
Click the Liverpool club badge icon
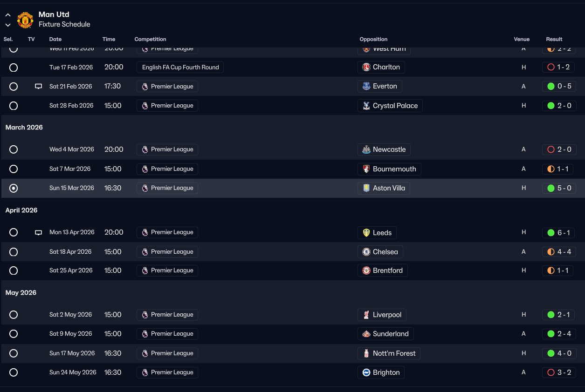tap(366, 315)
